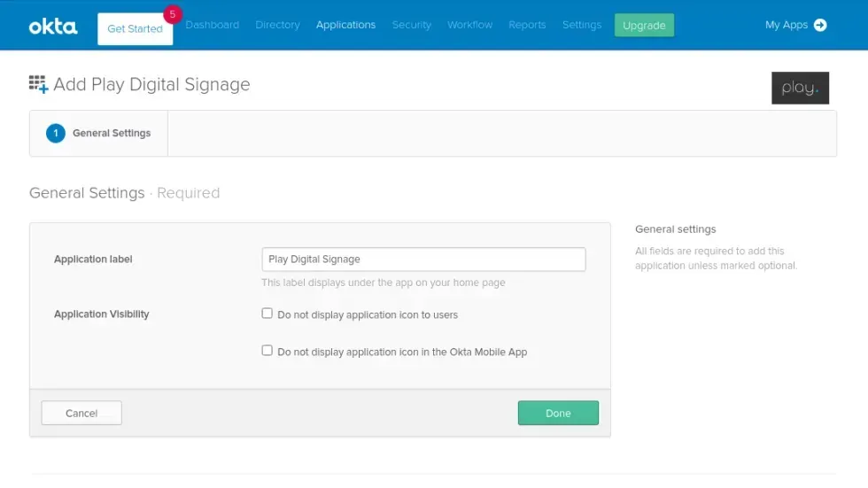Open the Directory menu

point(277,25)
